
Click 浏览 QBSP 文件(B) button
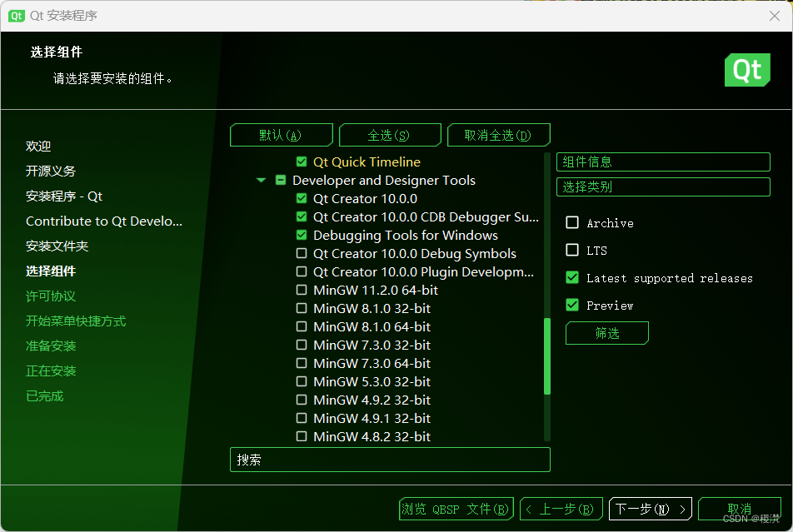456,509
